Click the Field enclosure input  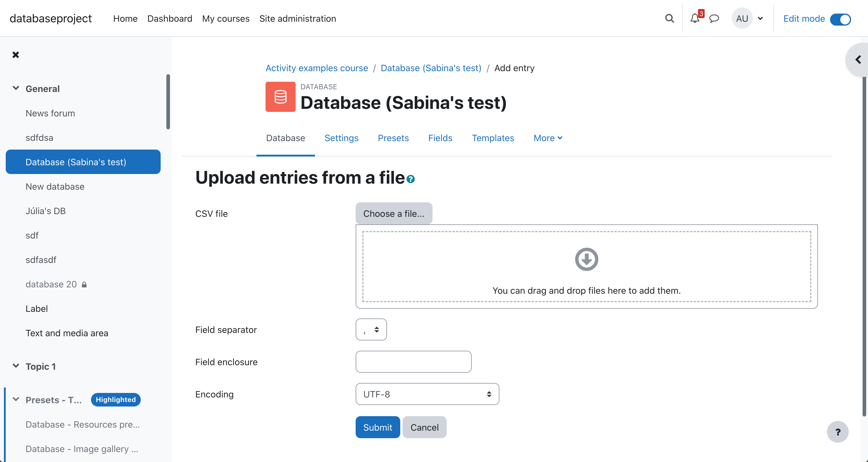click(x=413, y=362)
